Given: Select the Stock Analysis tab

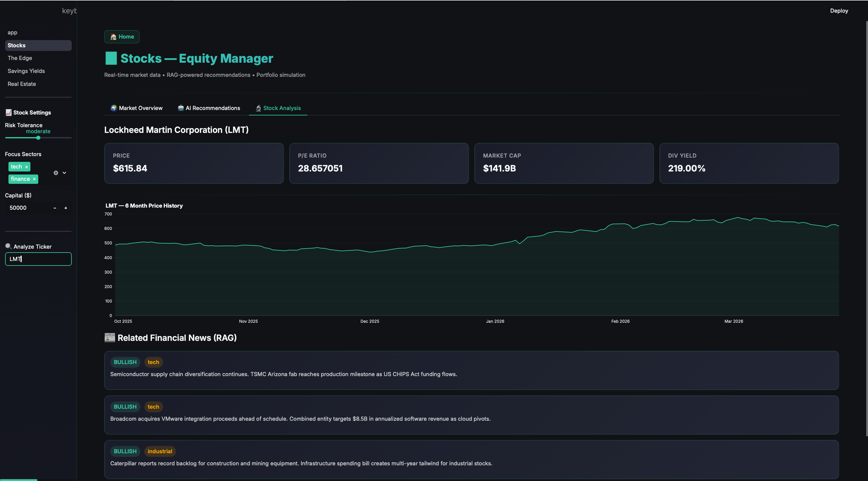Looking at the screenshot, I should point(278,108).
